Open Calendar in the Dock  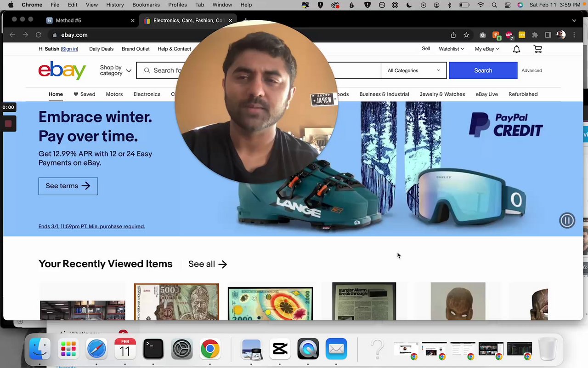(125, 350)
